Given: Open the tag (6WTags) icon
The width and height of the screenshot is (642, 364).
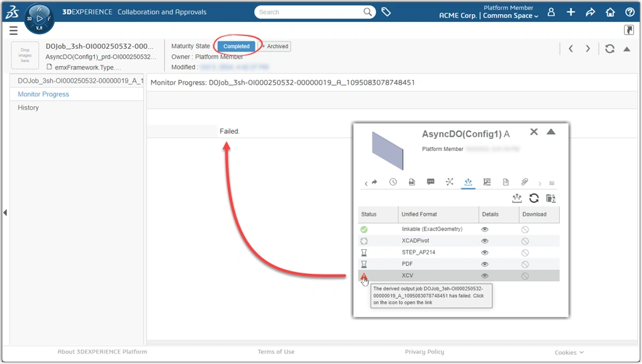Looking at the screenshot, I should pos(386,12).
